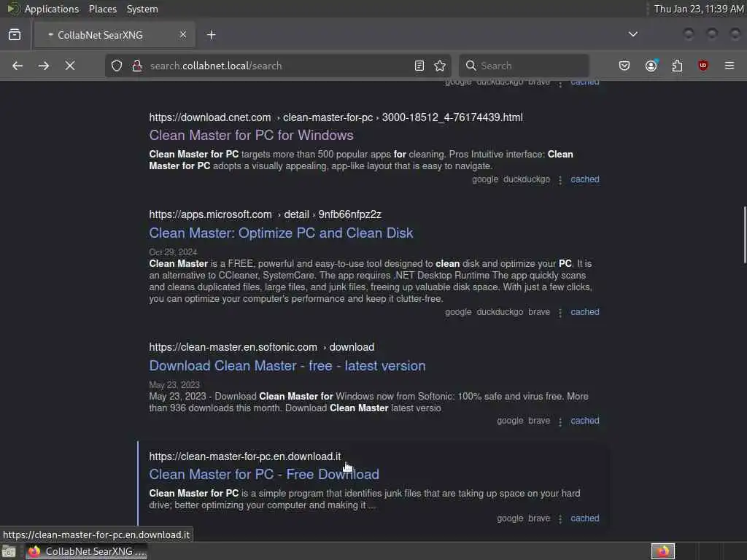Open the Firefox hamburger menu
The image size is (747, 560).
(729, 66)
